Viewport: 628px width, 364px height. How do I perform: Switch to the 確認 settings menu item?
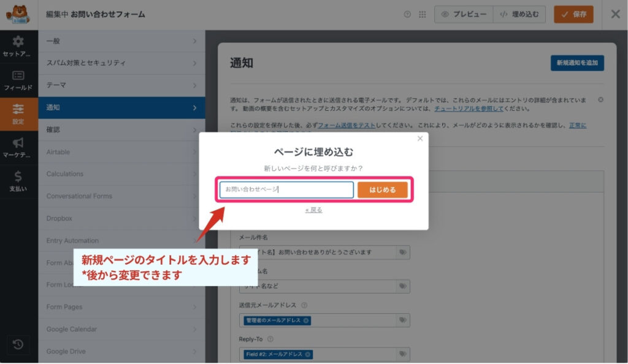(121, 129)
